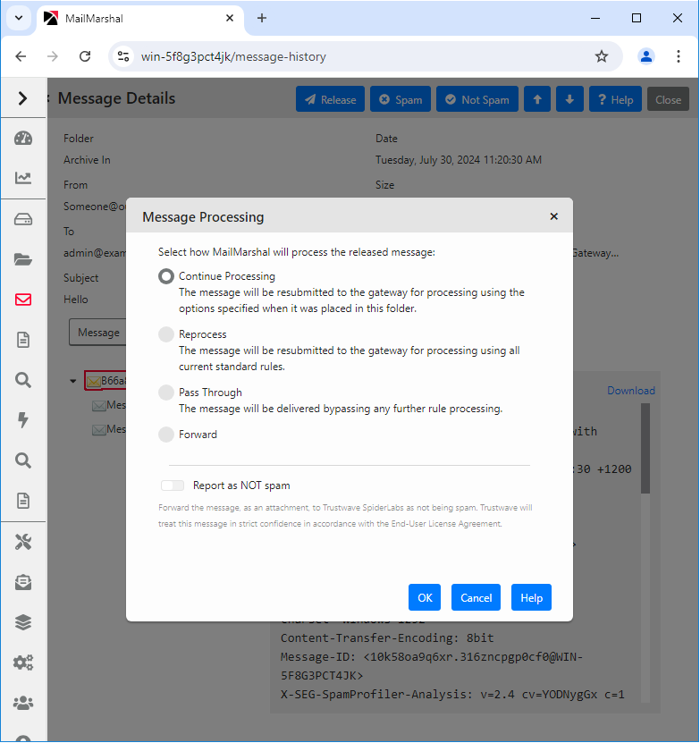Collapse the message tree arrow
Image resolution: width=700 pixels, height=743 pixels.
[73, 381]
